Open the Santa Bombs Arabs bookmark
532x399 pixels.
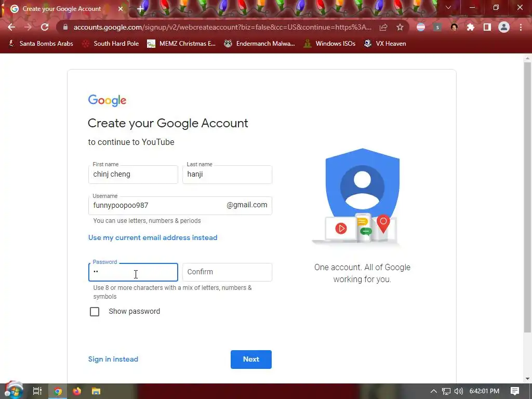[x=41, y=44]
